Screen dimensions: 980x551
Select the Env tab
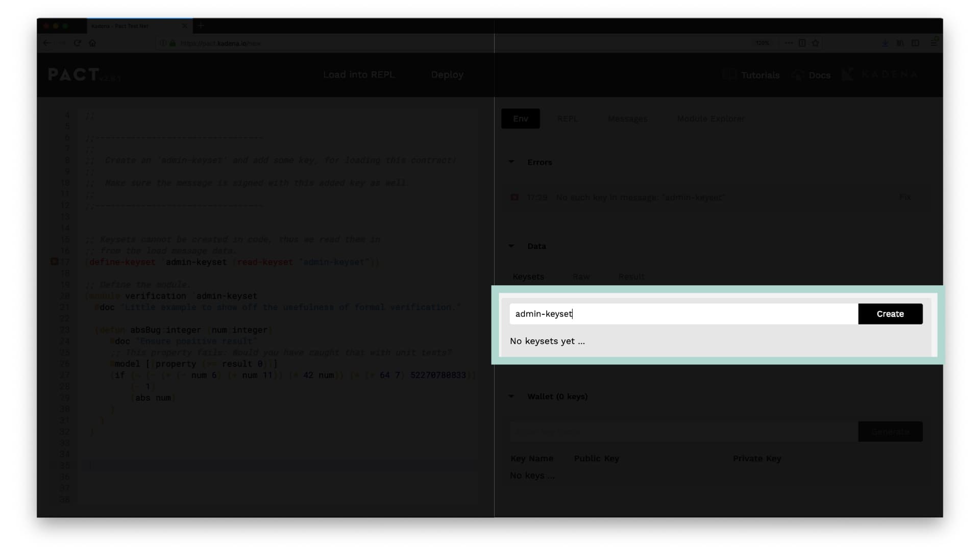521,119
